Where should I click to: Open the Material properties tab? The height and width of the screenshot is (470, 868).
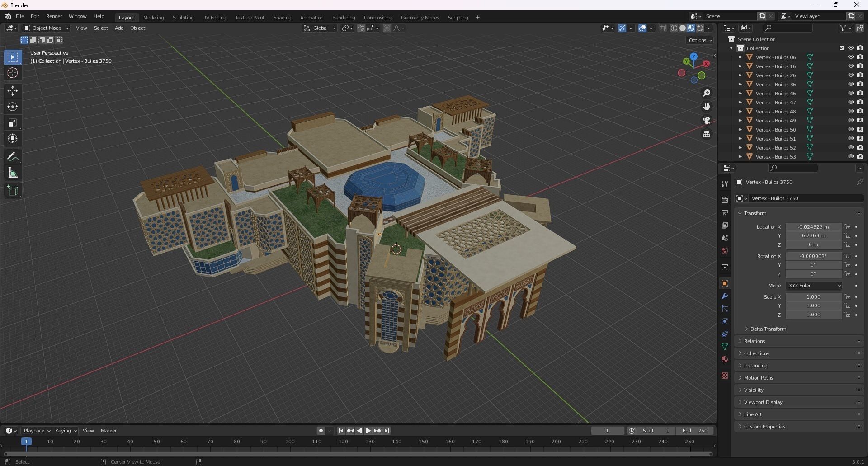point(725,359)
